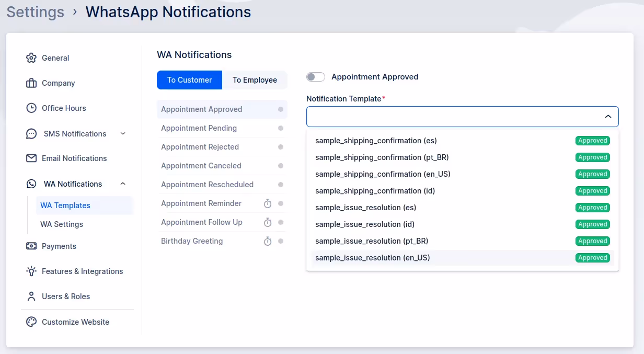This screenshot has height=354, width=644.
Task: Choose sample_shipping_confirmation (id) template
Action: tap(462, 191)
